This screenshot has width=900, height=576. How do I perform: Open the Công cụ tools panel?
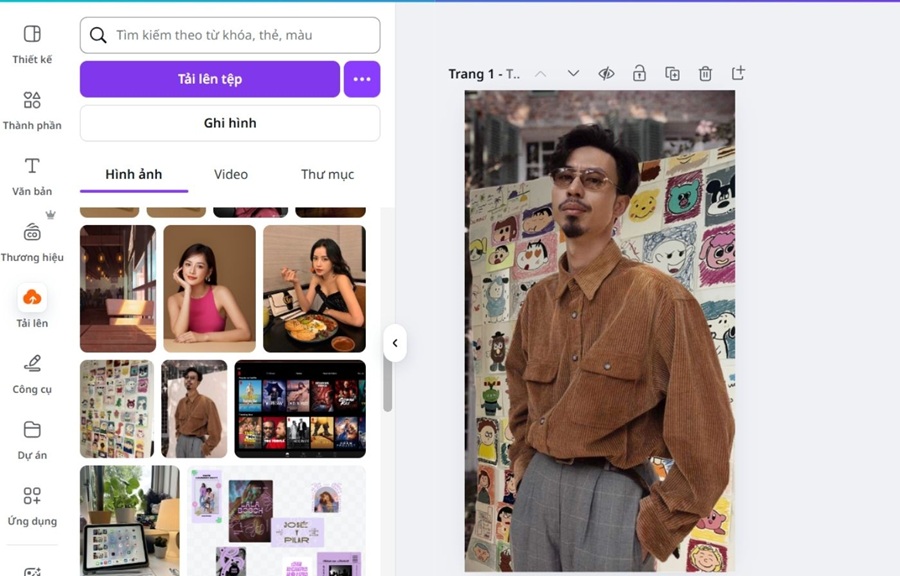coord(32,374)
